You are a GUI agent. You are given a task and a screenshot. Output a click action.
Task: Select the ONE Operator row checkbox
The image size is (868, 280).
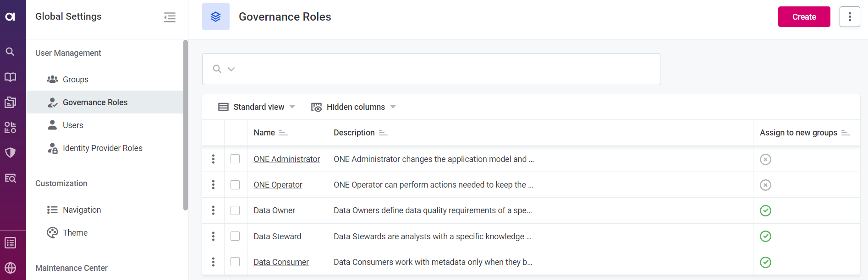click(235, 185)
